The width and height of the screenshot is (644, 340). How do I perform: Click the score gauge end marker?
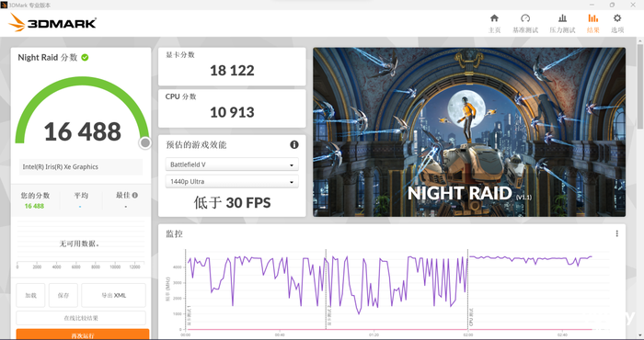coord(145,142)
